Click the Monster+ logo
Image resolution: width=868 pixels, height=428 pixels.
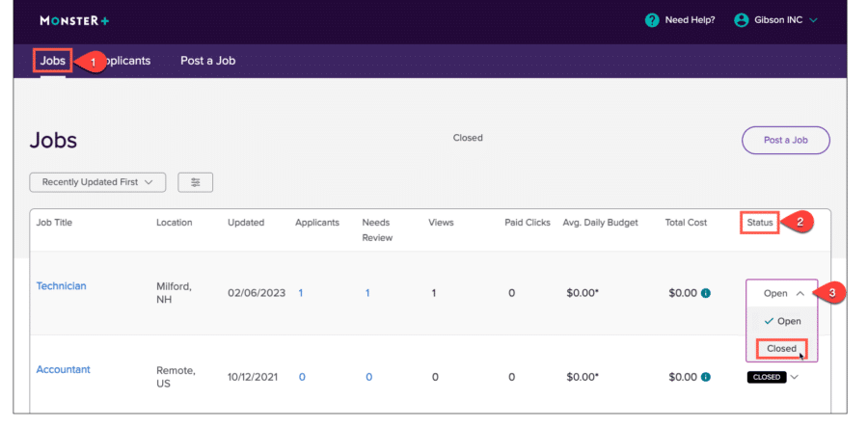click(74, 20)
